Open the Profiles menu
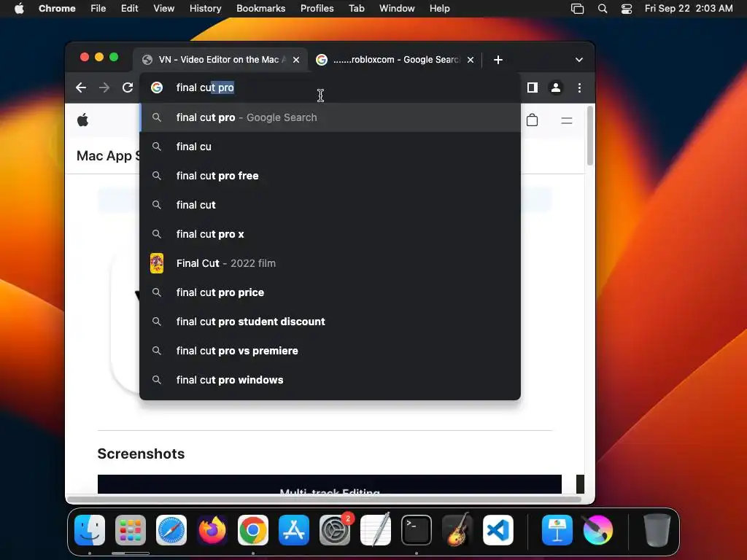The image size is (747, 560). (x=317, y=8)
